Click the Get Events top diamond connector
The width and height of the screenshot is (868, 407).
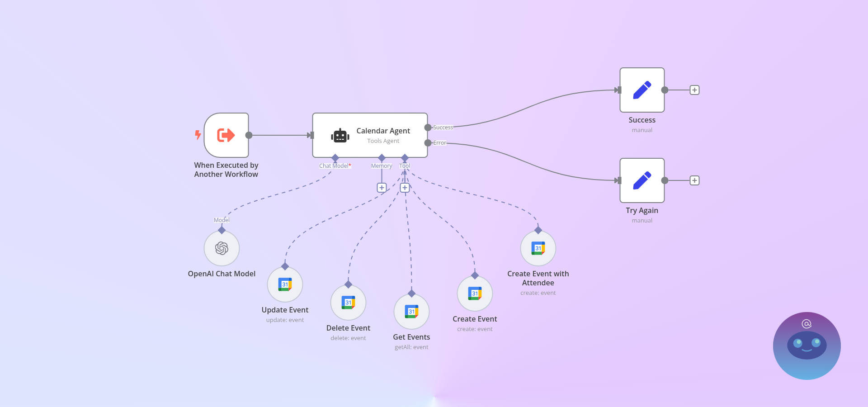(x=411, y=293)
